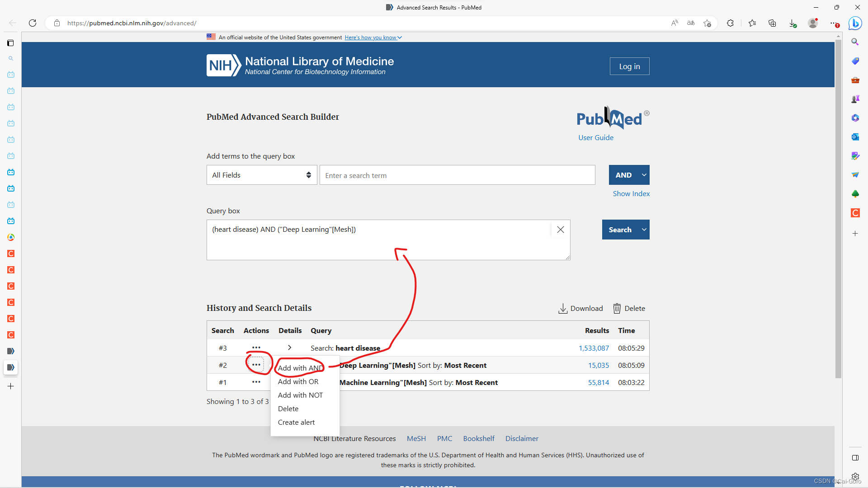The height and width of the screenshot is (488, 868).
Task: Open actions ellipsis for search #3
Action: tap(256, 348)
